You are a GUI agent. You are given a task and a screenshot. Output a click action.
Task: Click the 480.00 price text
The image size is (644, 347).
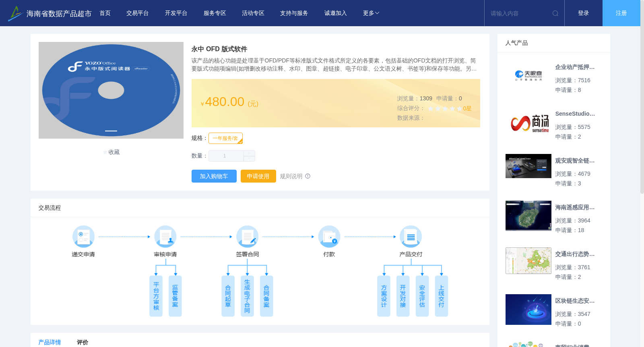click(x=225, y=102)
